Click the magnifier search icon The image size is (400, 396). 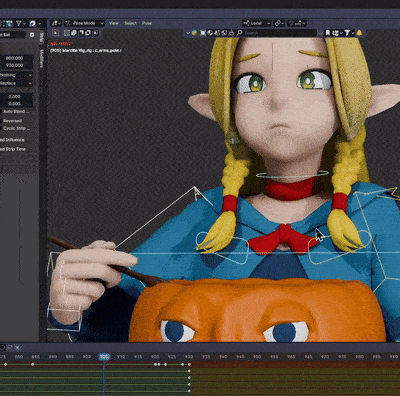(x=239, y=33)
